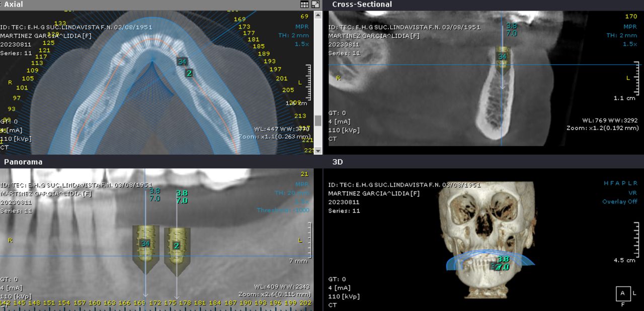Toggle the MPR mode label in Cross-Sectional view
Viewport: 644px width, 311px height.
click(x=630, y=27)
